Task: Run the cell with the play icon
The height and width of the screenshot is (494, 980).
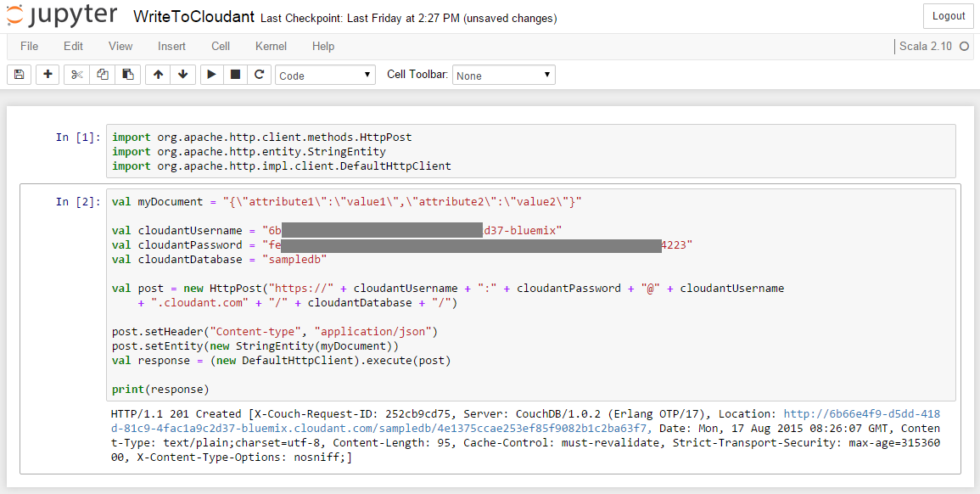Action: pos(212,75)
